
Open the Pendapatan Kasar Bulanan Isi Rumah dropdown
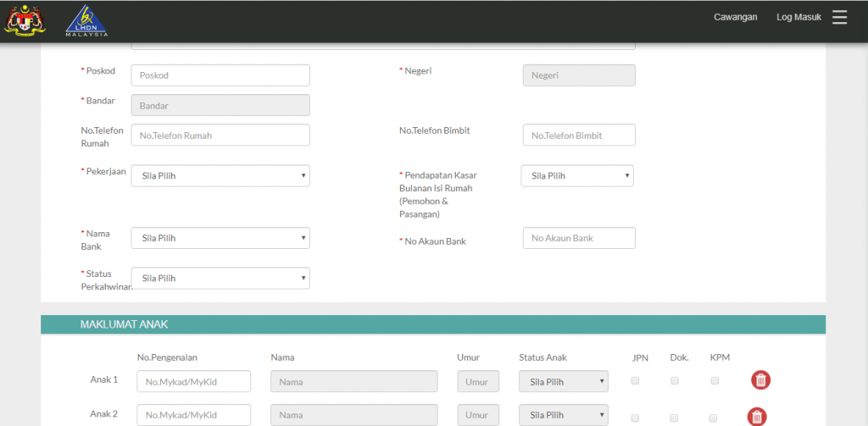pos(577,176)
